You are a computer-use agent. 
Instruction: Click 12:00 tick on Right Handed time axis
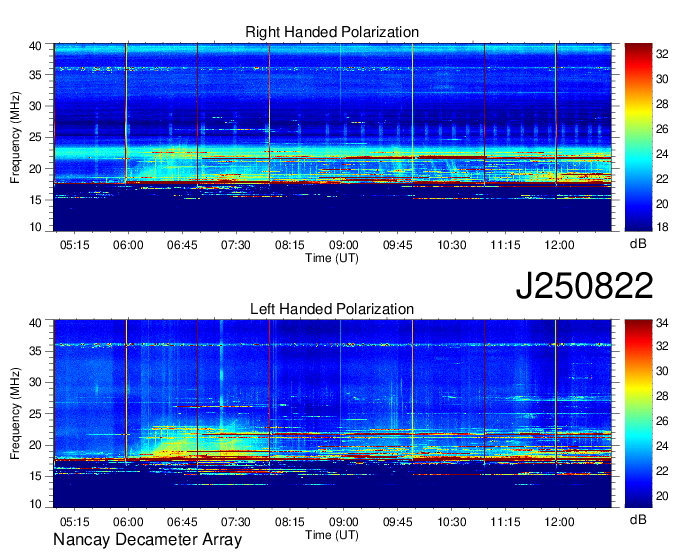[x=559, y=245]
